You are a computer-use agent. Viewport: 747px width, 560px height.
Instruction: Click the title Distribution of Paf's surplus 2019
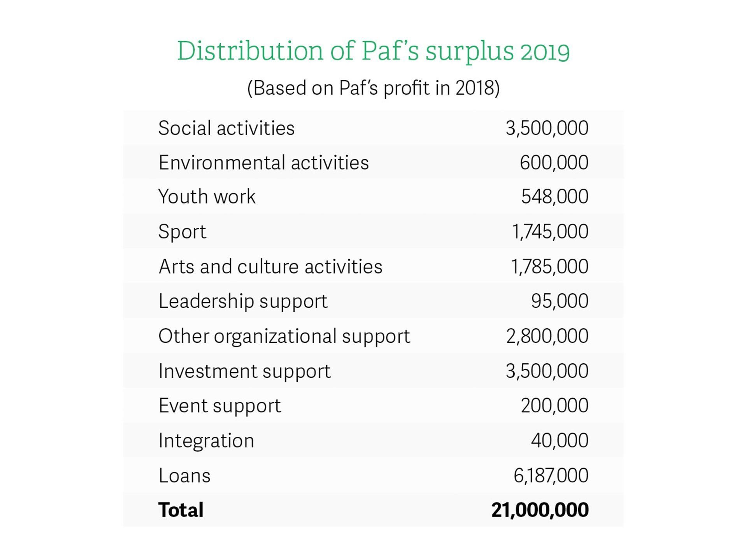click(x=373, y=52)
